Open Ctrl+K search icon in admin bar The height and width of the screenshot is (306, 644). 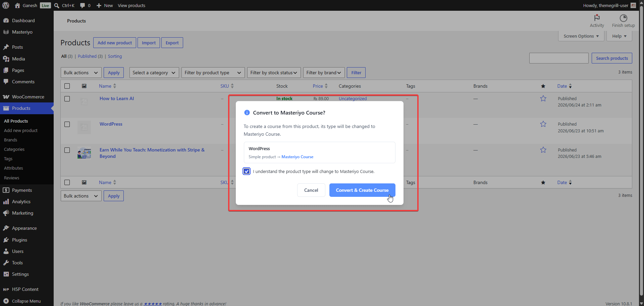57,5
